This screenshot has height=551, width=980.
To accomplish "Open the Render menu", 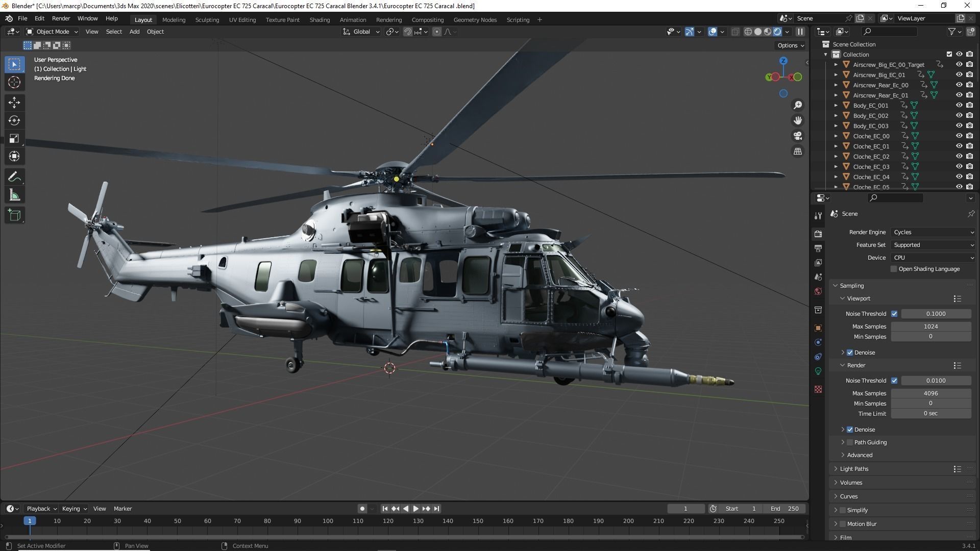I will (x=61, y=18).
